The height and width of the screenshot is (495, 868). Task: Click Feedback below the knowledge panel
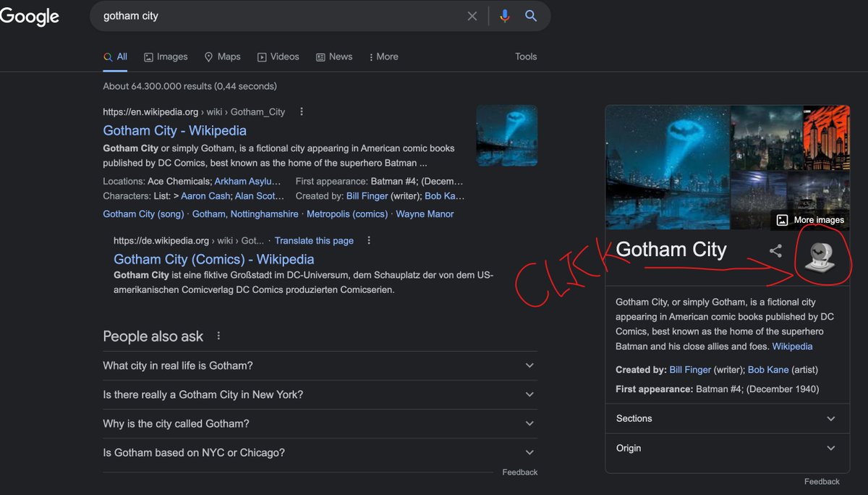[x=822, y=481]
